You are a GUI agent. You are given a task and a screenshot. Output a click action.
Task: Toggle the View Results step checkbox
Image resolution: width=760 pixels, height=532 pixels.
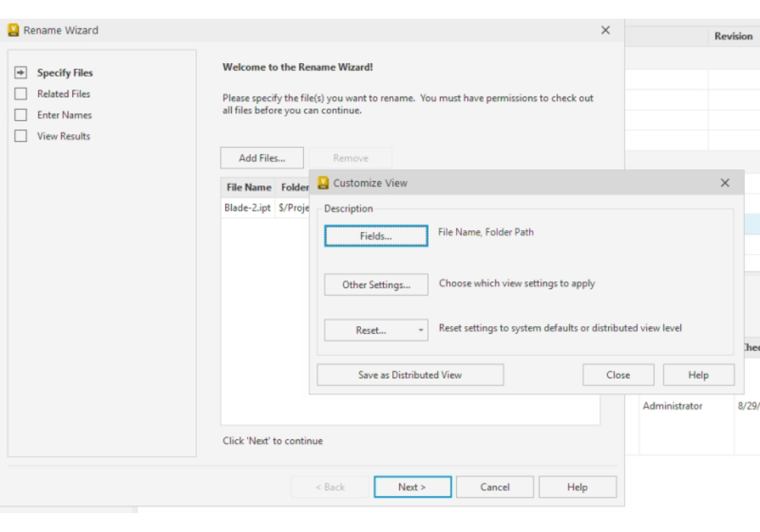tap(21, 137)
